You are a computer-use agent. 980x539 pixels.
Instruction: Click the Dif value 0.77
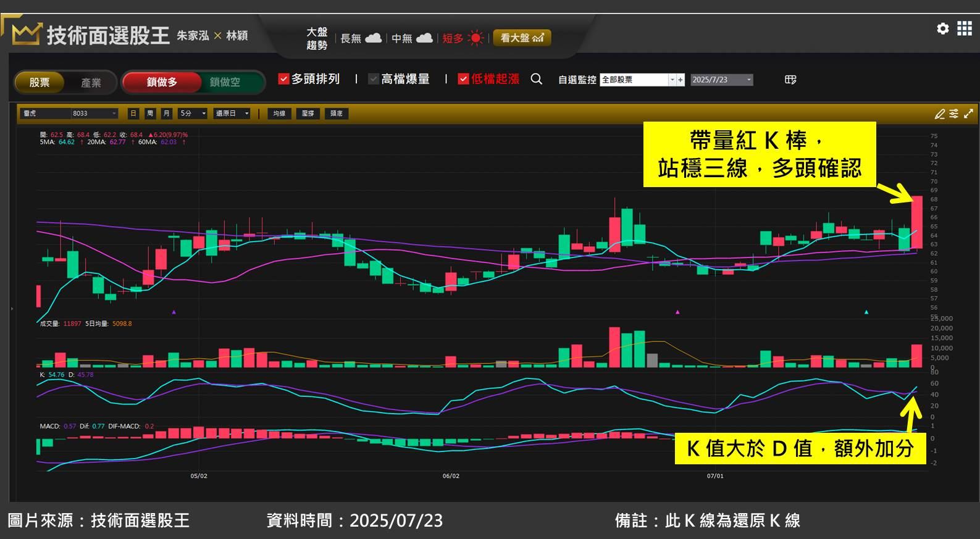click(x=98, y=426)
